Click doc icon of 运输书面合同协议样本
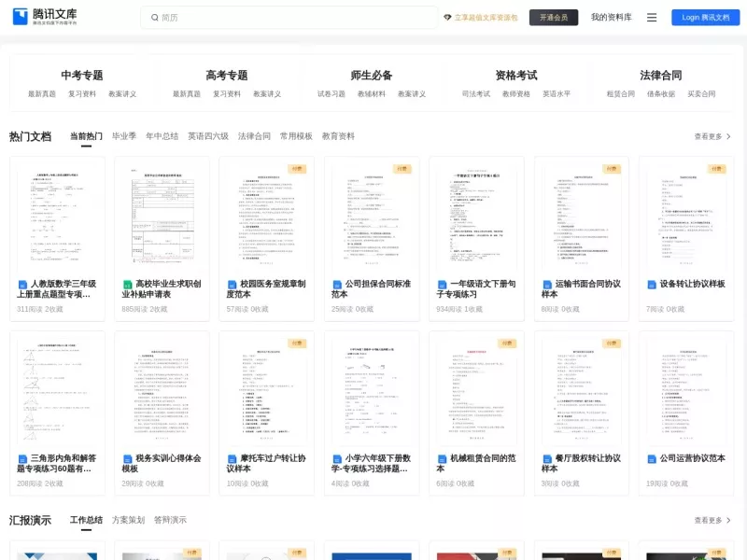This screenshot has height=560, width=747. click(x=547, y=285)
